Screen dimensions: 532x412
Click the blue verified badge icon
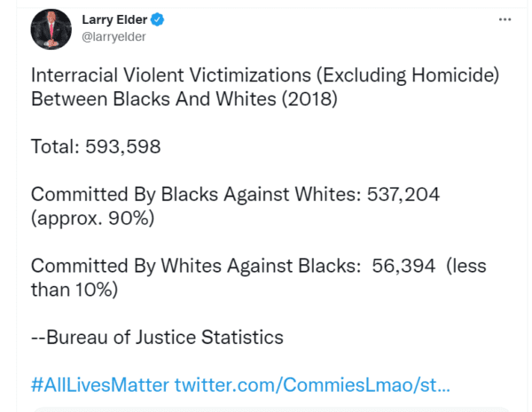pyautogui.click(x=157, y=19)
